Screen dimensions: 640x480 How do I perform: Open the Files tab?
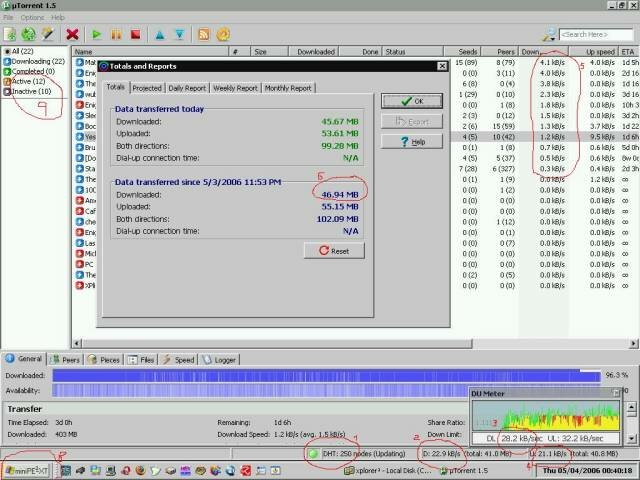(x=141, y=360)
